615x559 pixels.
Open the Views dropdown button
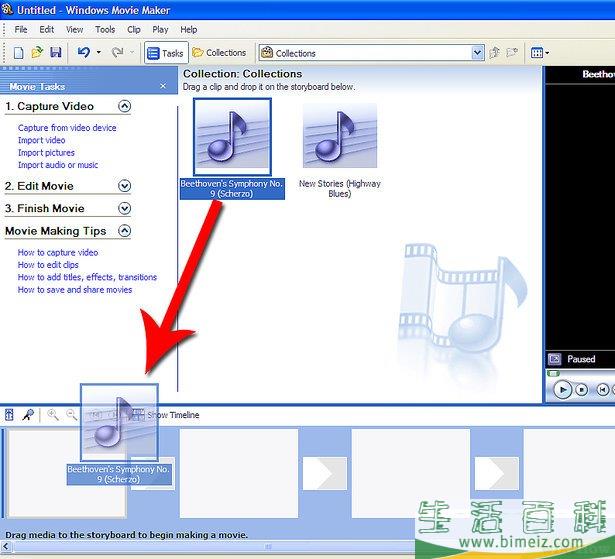(540, 53)
